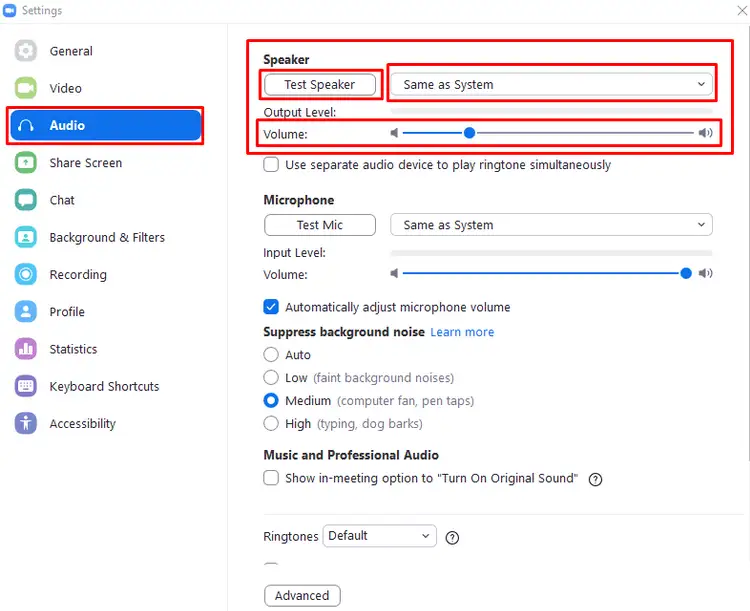
Task: Open General settings tab
Action: pyautogui.click(x=105, y=51)
